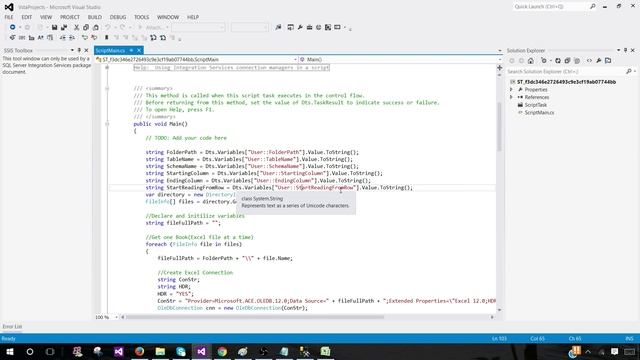Toggle Preview Selected Items in Solution Explorer
This screenshot has width=640, height=360.
pos(608,60)
